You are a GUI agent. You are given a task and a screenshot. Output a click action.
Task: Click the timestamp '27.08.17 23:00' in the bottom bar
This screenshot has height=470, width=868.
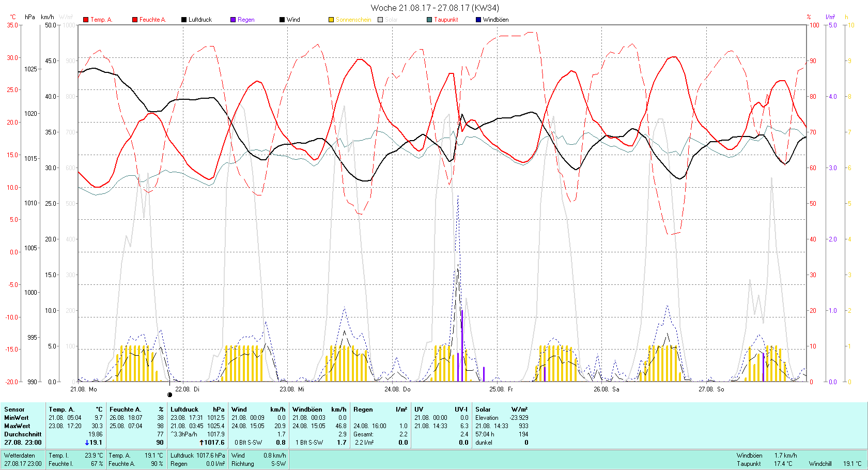coord(23,464)
